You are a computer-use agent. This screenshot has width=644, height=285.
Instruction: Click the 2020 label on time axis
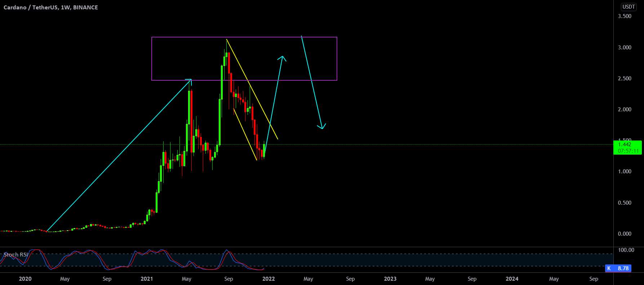25,279
